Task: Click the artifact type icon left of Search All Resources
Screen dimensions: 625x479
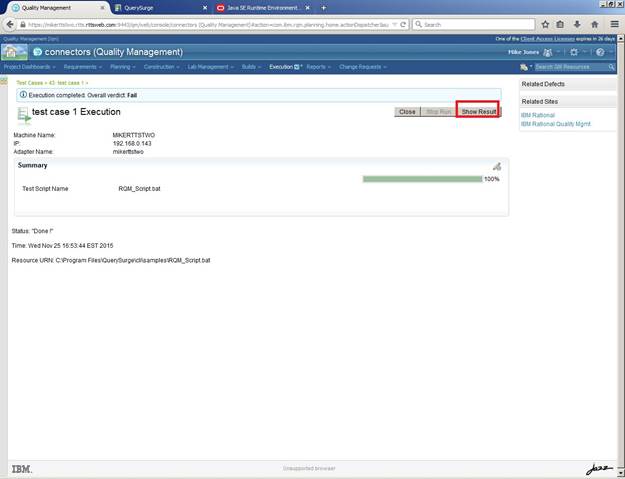Action: coord(524,67)
